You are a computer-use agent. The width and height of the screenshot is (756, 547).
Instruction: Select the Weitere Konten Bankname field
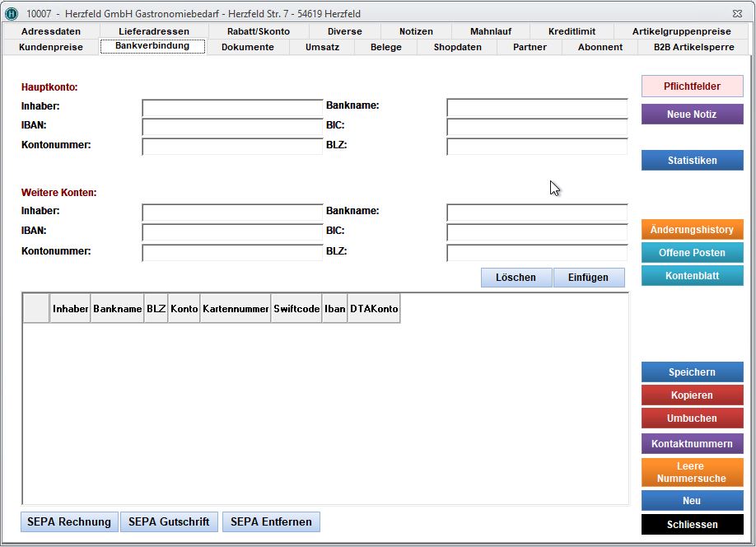[537, 213]
